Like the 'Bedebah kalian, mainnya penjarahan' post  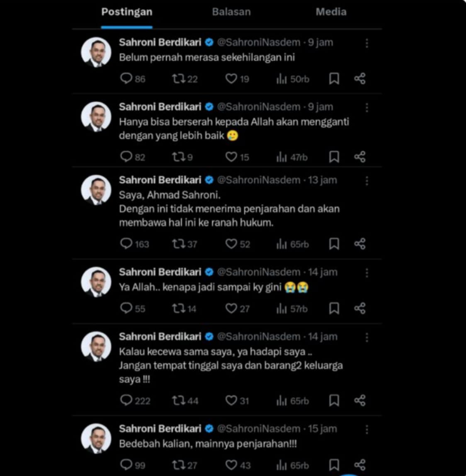pos(231,465)
